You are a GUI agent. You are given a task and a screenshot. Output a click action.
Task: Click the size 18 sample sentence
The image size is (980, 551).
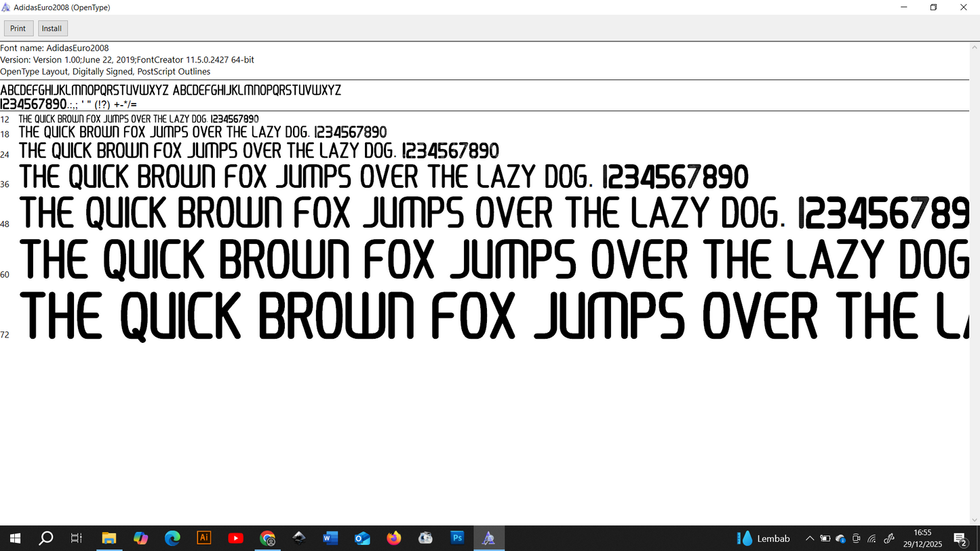pos(203,132)
